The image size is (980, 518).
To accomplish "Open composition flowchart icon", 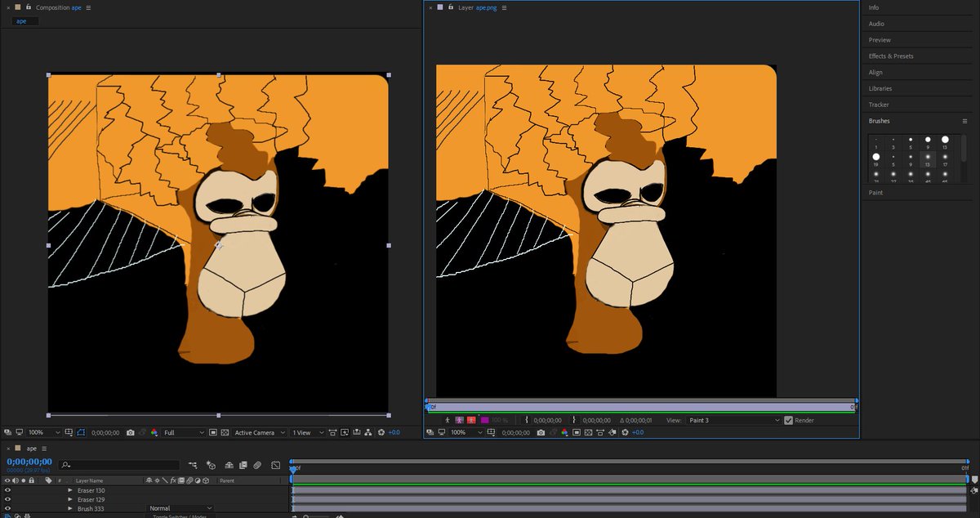I will tap(367, 432).
